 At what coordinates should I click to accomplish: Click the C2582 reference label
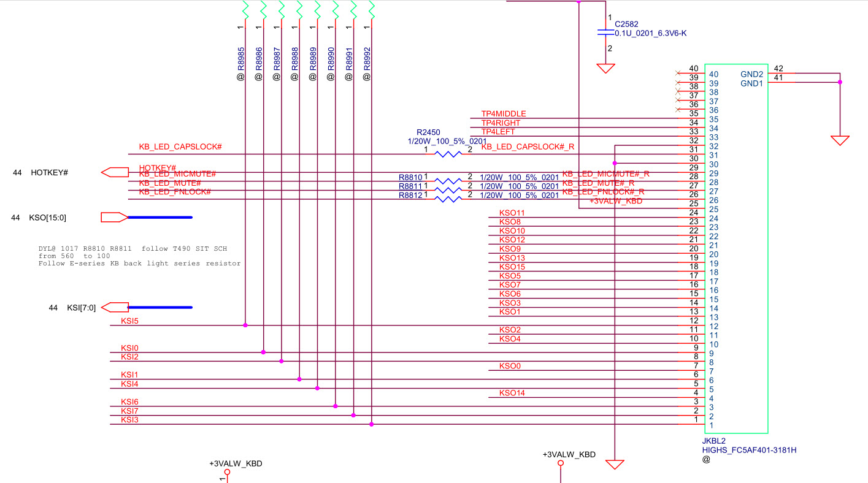[627, 24]
